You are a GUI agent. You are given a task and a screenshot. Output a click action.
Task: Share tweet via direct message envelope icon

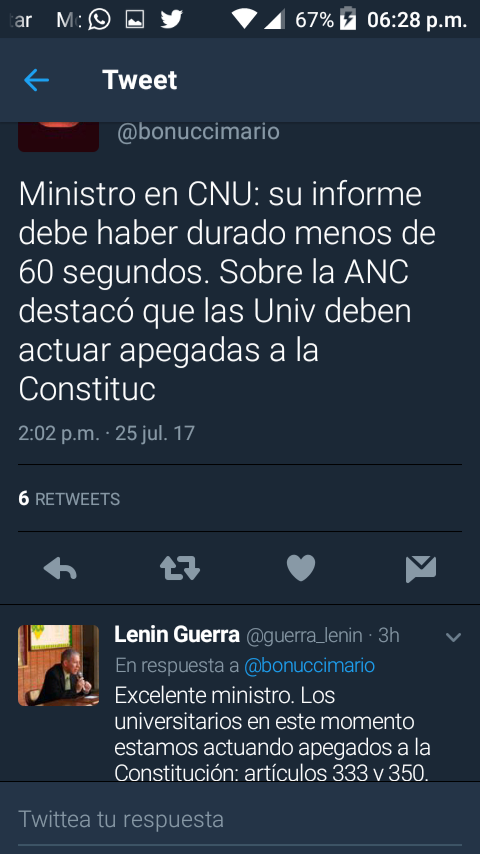(x=421, y=569)
